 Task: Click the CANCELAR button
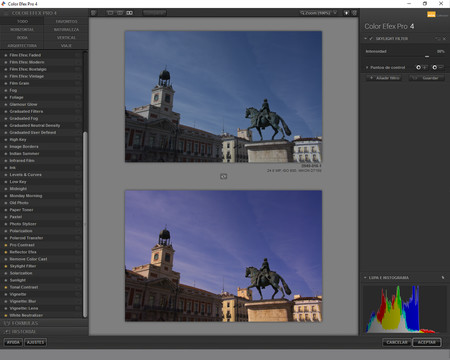397,342
